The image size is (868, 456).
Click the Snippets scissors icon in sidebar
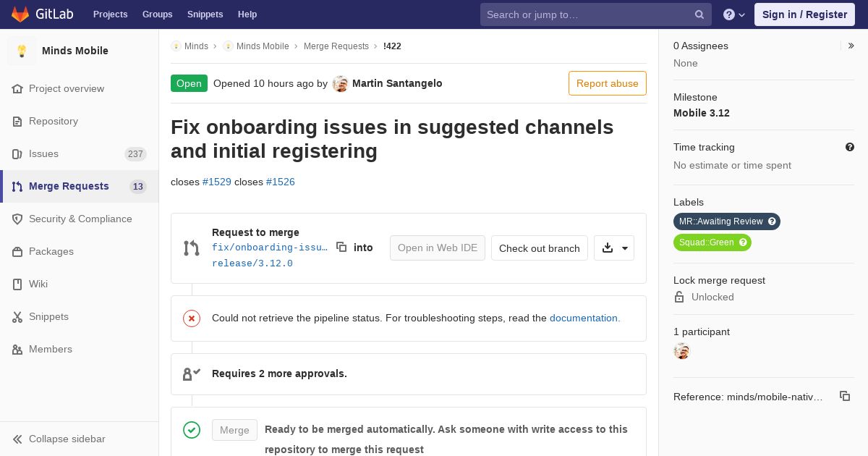tap(17, 316)
